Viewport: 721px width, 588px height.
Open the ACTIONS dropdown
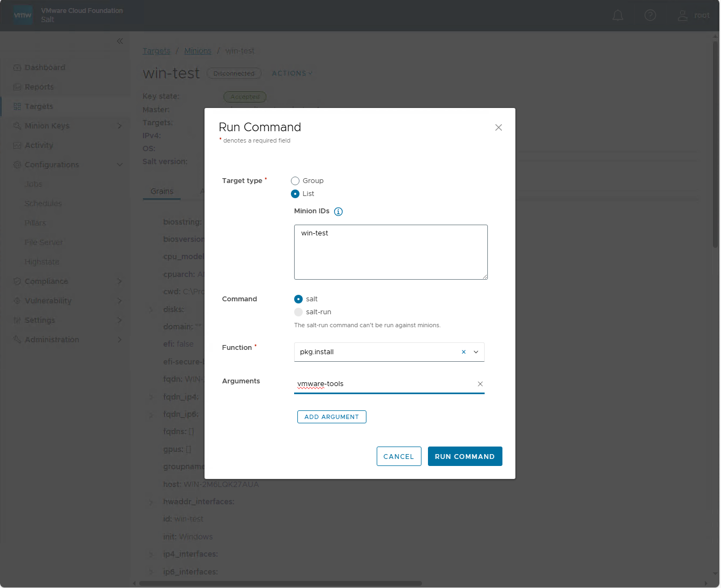click(291, 73)
